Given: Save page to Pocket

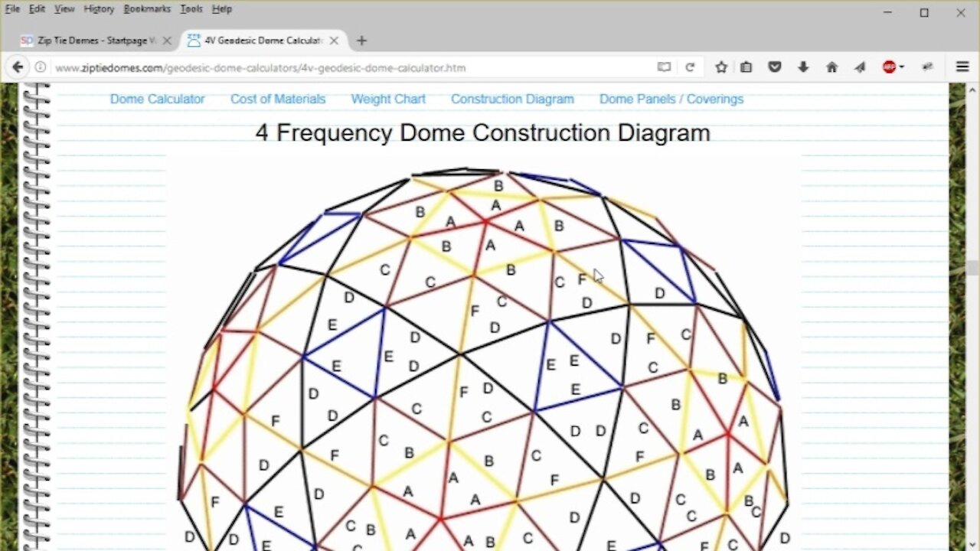Looking at the screenshot, I should (x=775, y=67).
